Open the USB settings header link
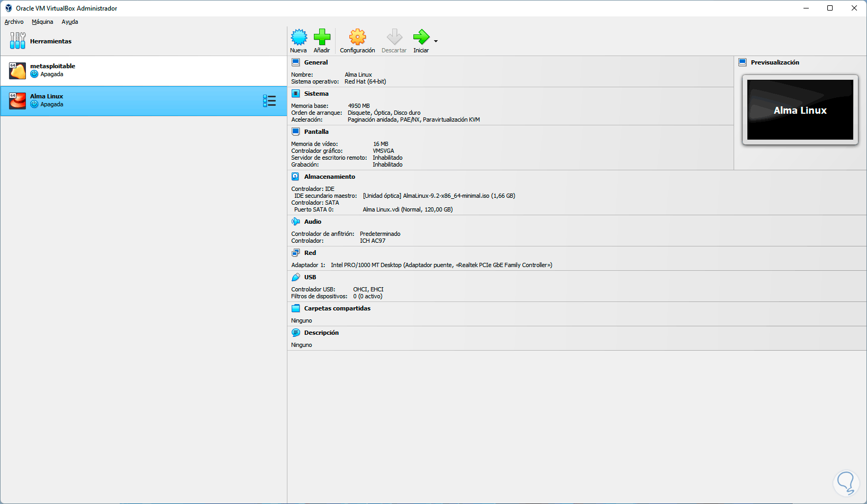Image resolution: width=867 pixels, height=504 pixels. pos(310,277)
